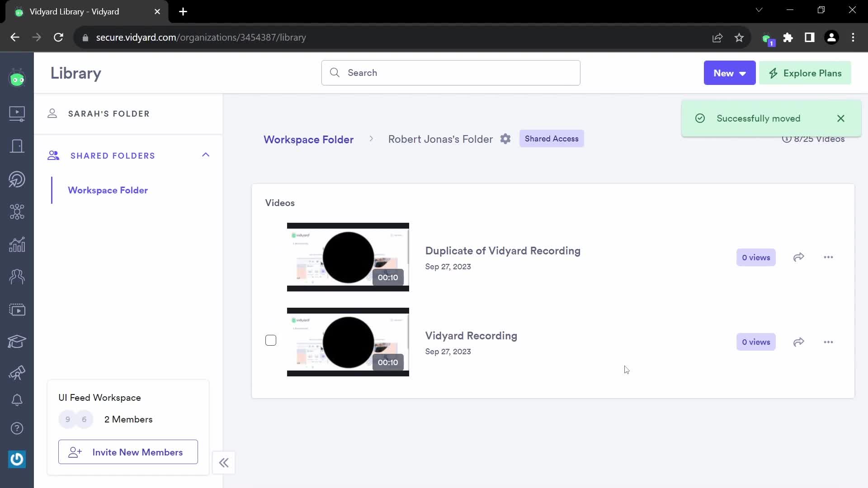This screenshot has width=868, height=488.
Task: Click the Vidyard robot logo in the sidebar
Action: [x=17, y=78]
